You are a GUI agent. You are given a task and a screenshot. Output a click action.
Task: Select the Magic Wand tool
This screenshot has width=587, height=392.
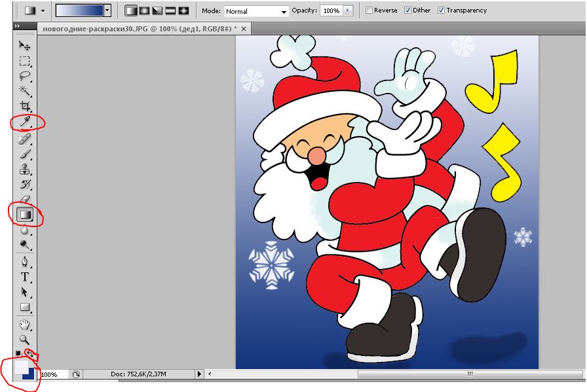[x=25, y=91]
